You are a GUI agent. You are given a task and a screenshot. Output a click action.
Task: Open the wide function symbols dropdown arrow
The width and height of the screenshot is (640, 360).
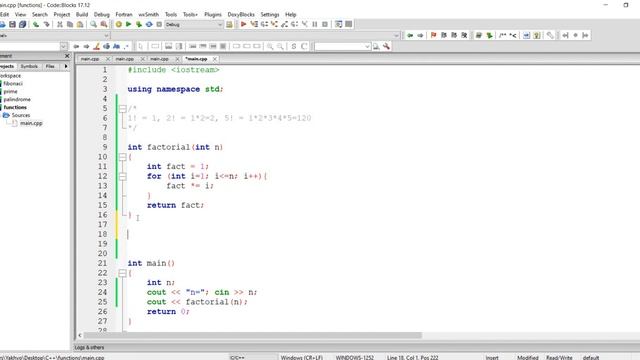[396, 36]
